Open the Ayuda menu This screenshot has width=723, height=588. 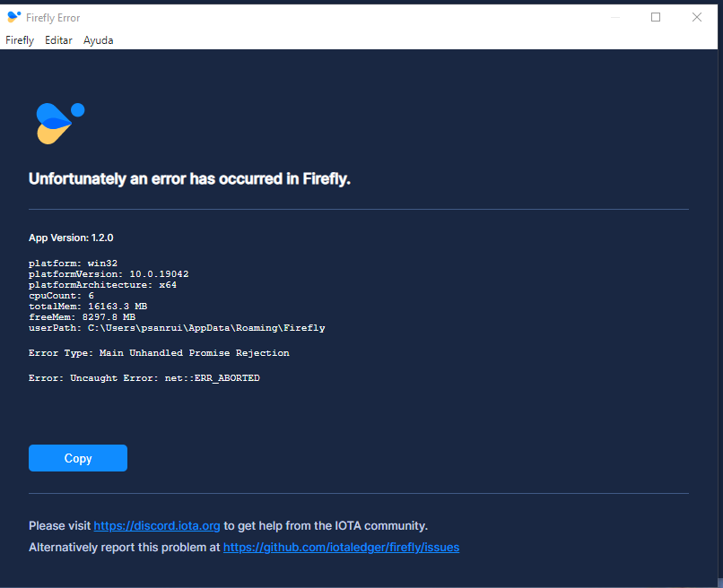[98, 39]
